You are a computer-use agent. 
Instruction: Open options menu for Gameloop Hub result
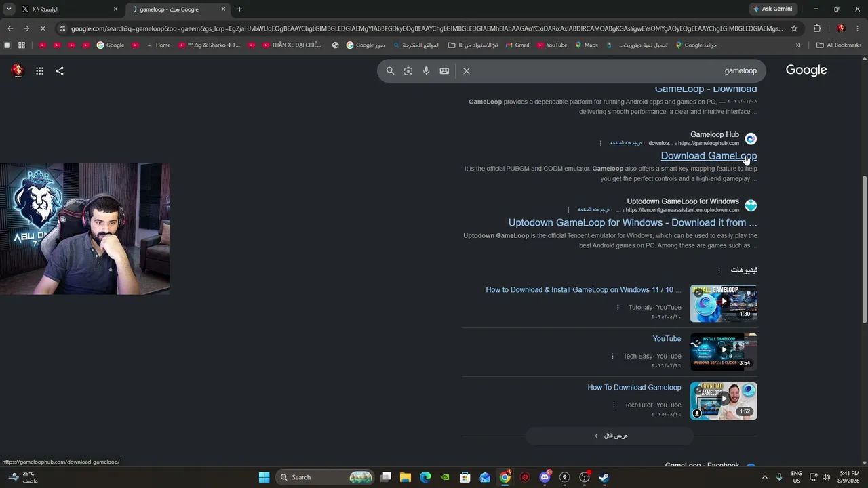coord(601,143)
